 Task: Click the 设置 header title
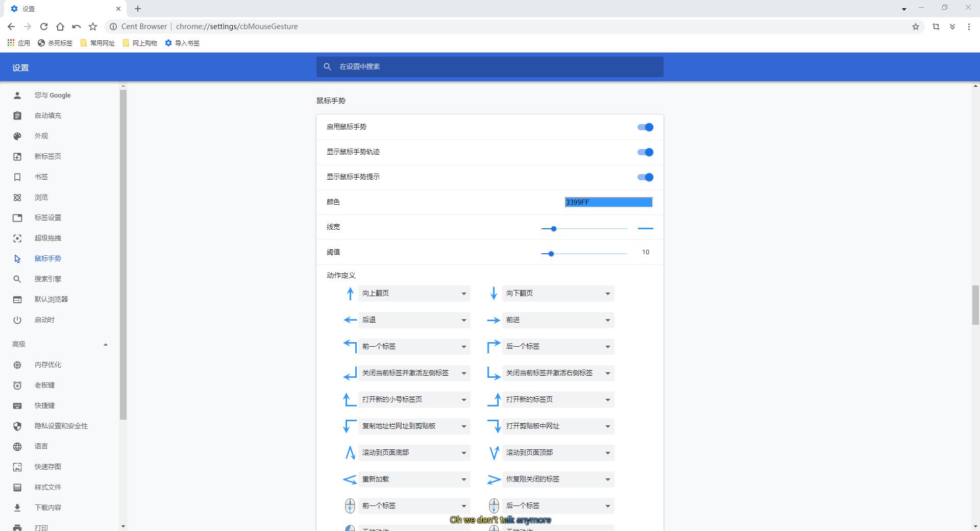coord(20,68)
